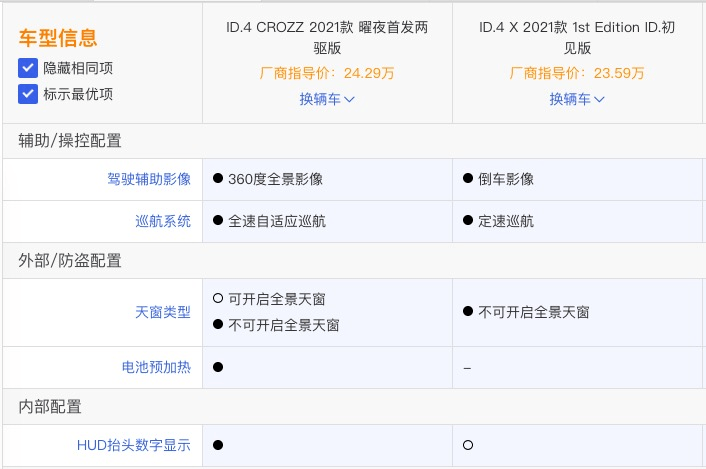
Task: Open the 驾驶辅助影像 parameter link
Action: (x=149, y=179)
